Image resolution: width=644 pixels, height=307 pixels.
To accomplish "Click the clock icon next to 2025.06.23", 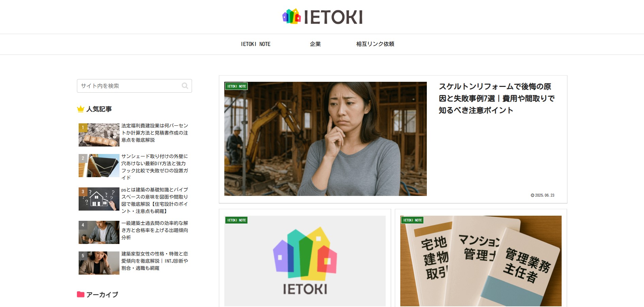I will click(x=532, y=195).
